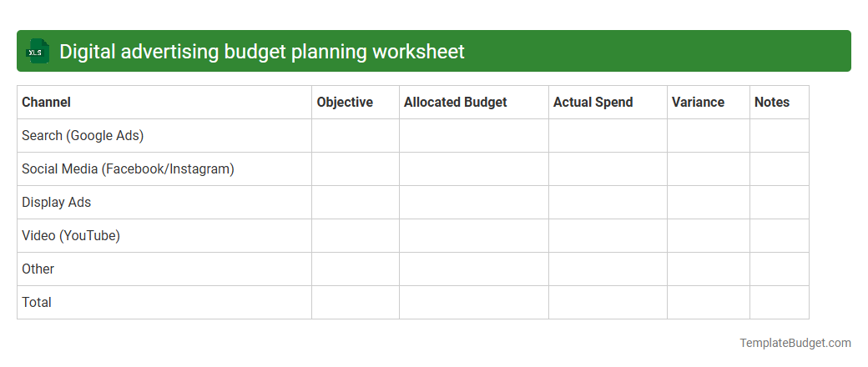Click the Channel column header
Viewport: 868px width, 367px height.
point(164,103)
